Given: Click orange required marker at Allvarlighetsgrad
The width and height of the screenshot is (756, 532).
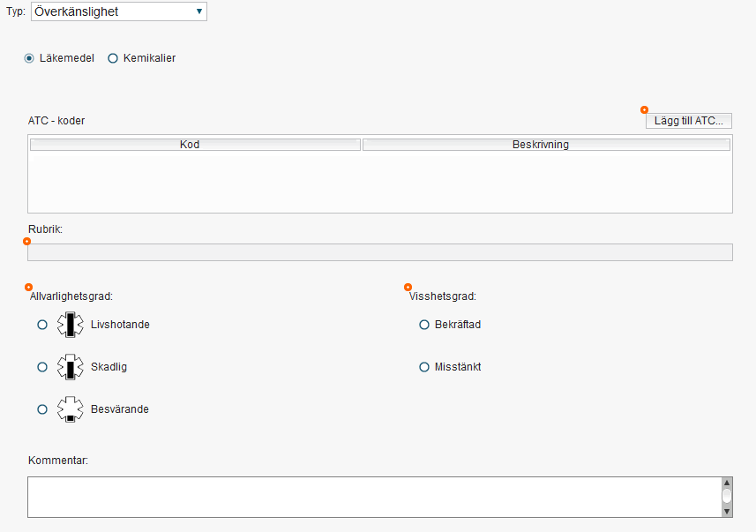Looking at the screenshot, I should [29, 287].
